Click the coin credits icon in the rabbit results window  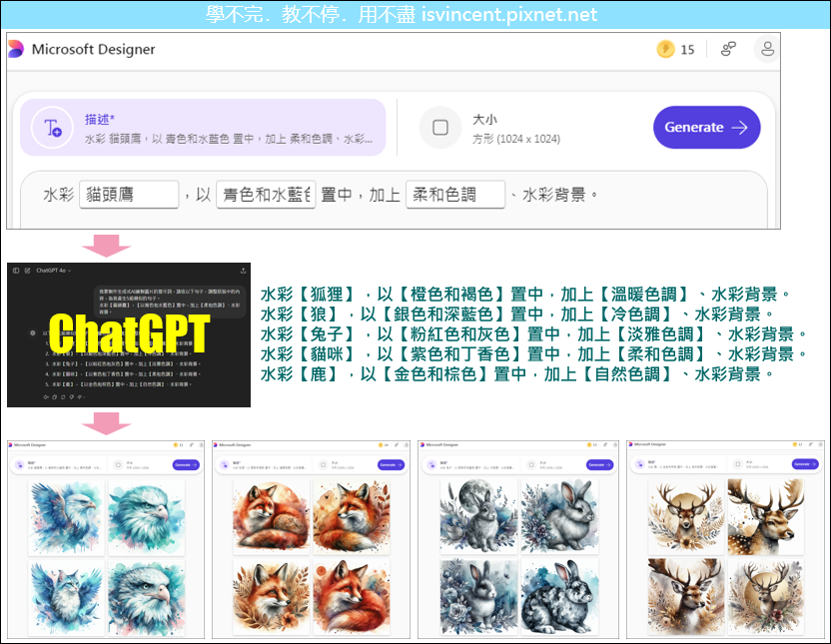[x=589, y=445]
